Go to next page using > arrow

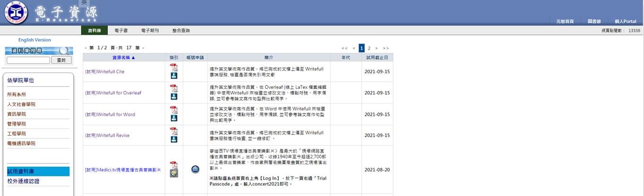coord(376,48)
